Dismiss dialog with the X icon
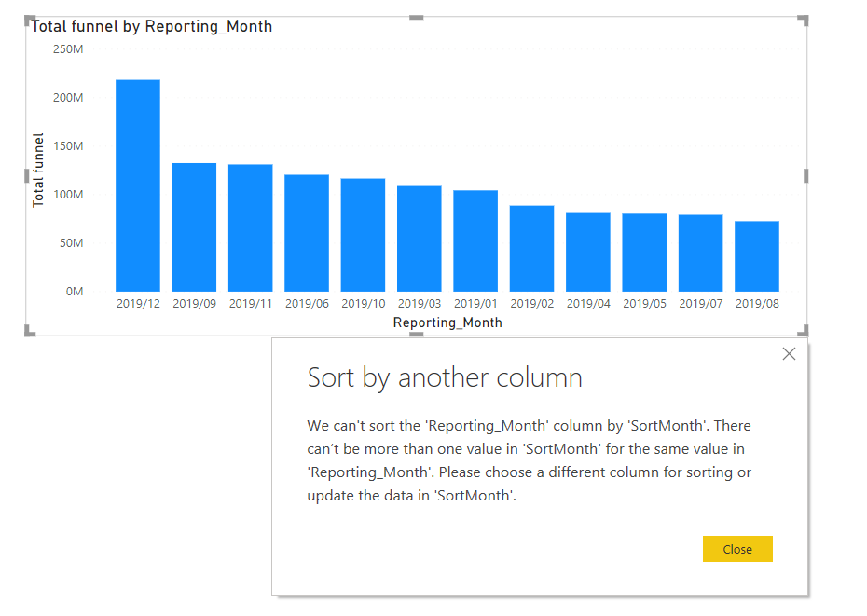The image size is (867, 616). coord(789,354)
